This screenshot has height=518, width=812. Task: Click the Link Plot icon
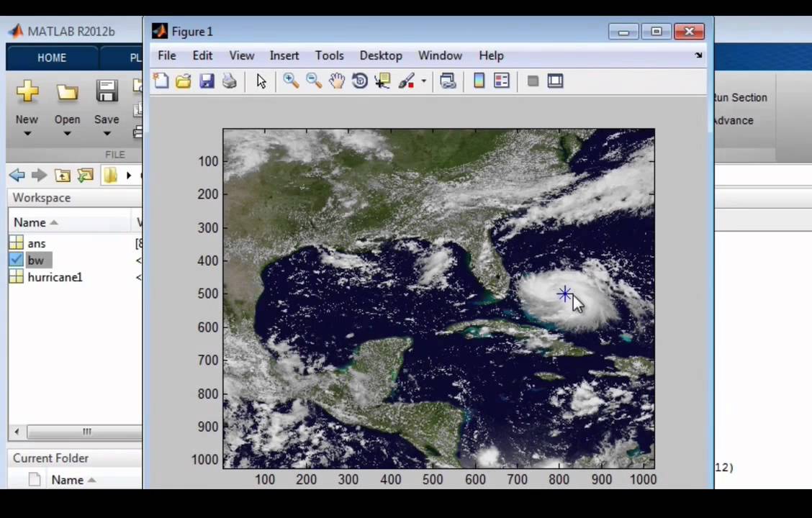click(448, 81)
